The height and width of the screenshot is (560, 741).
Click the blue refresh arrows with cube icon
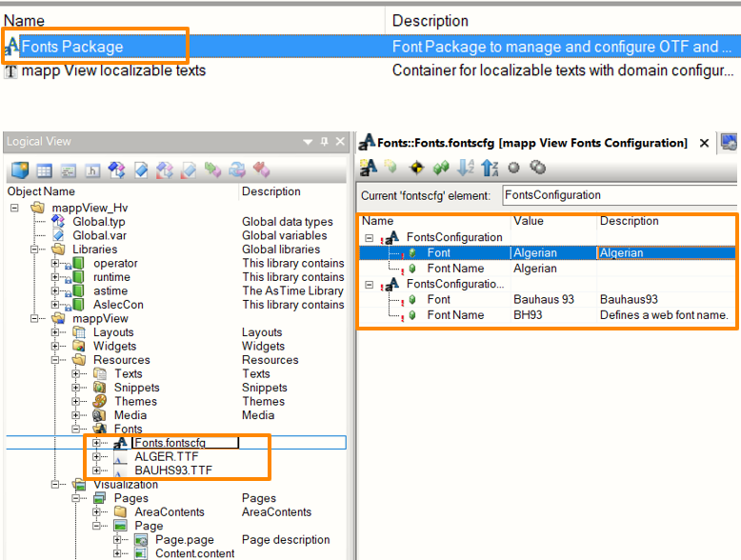(237, 170)
